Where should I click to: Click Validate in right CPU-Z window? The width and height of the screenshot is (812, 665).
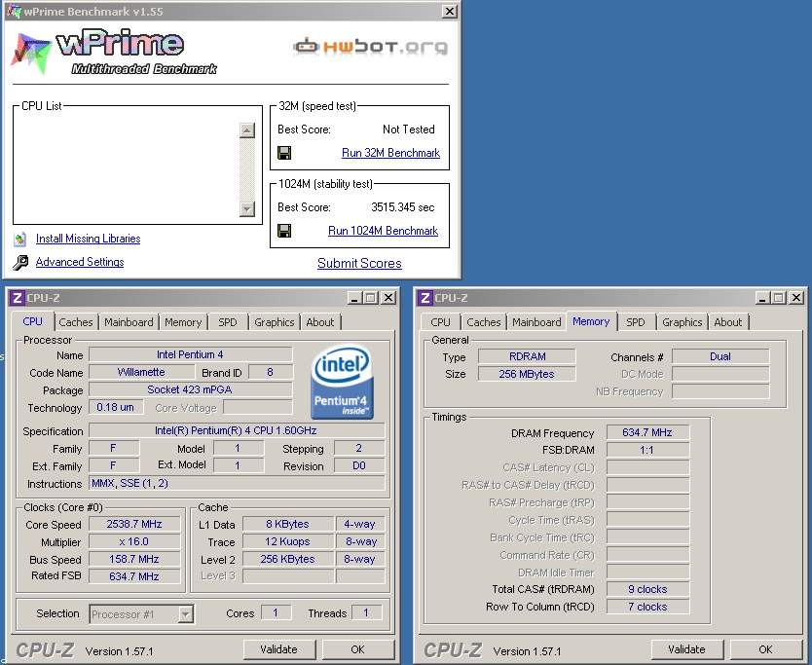click(x=686, y=649)
